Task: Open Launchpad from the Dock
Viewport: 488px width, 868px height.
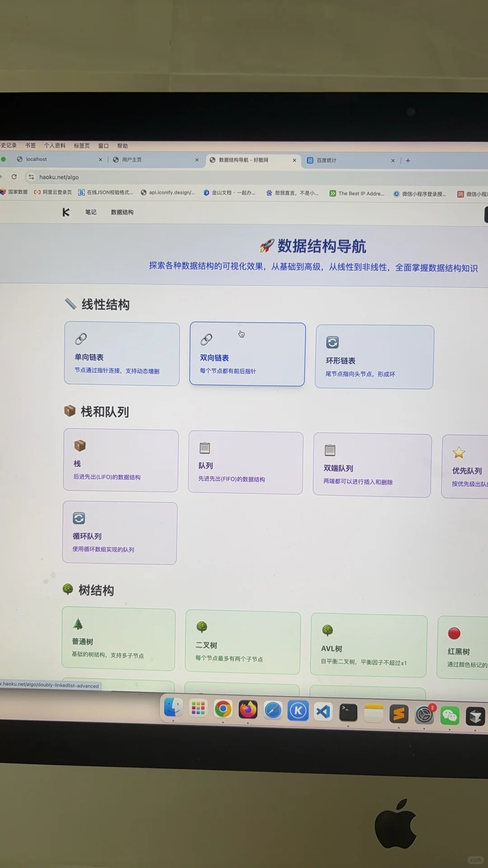Action: point(198,708)
